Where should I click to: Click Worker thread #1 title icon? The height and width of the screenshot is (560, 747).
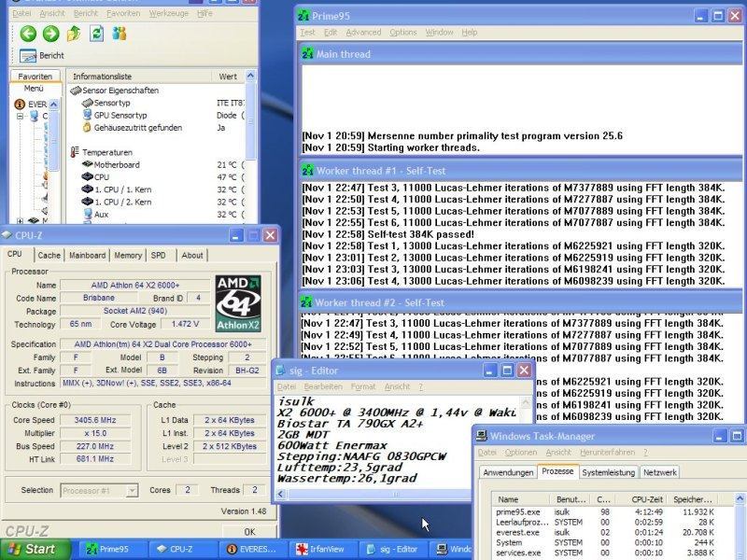click(307, 171)
